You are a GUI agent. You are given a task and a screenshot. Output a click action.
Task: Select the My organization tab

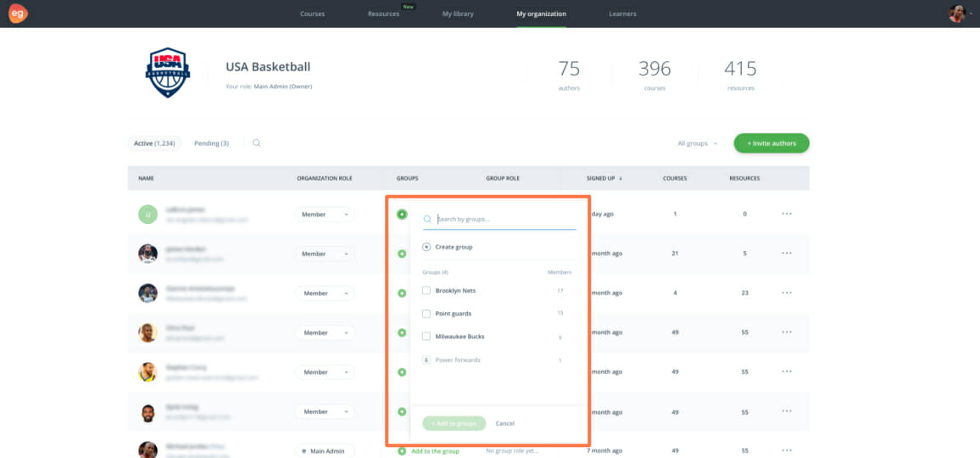point(541,14)
